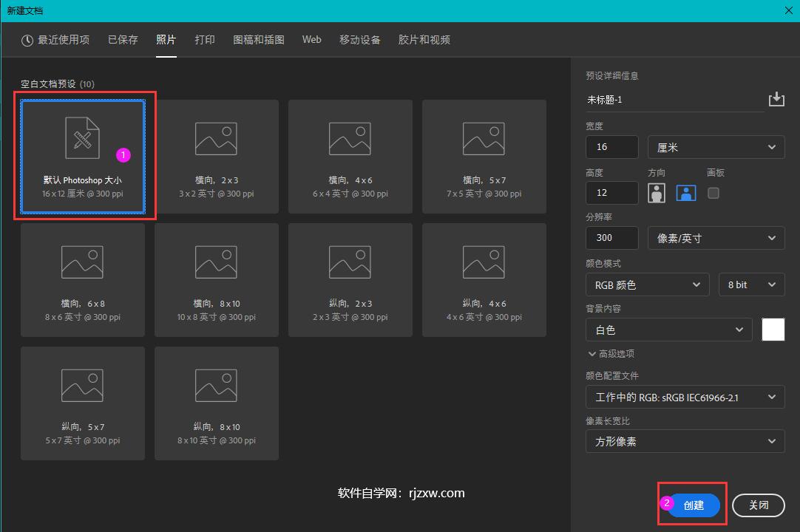Open the 白色 background content dropdown
This screenshot has height=532, width=800.
pyautogui.click(x=669, y=330)
